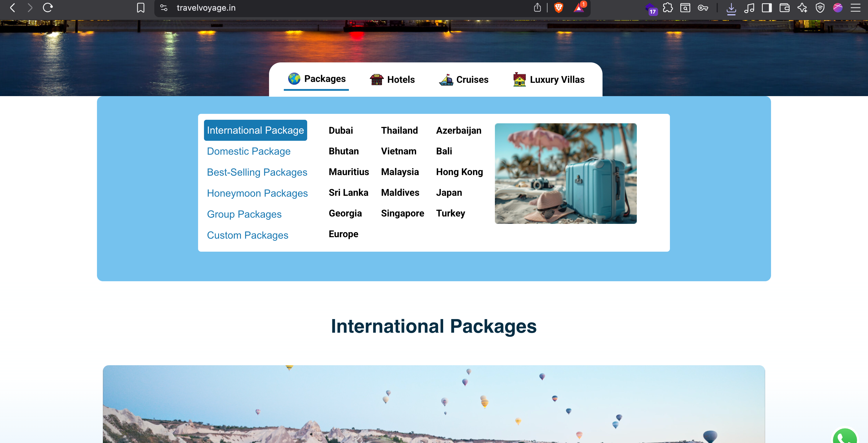The image size is (868, 443).
Task: Switch to the Hotels tab
Action: (392, 80)
